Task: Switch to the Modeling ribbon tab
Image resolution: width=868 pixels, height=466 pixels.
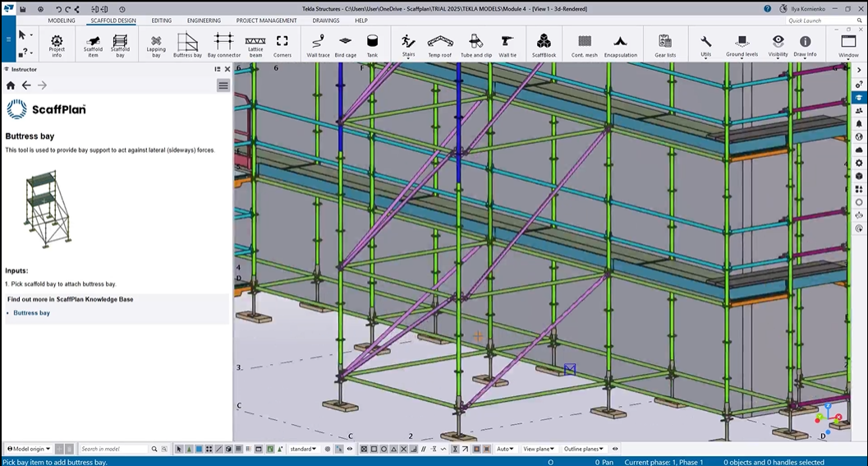Action: (x=62, y=21)
